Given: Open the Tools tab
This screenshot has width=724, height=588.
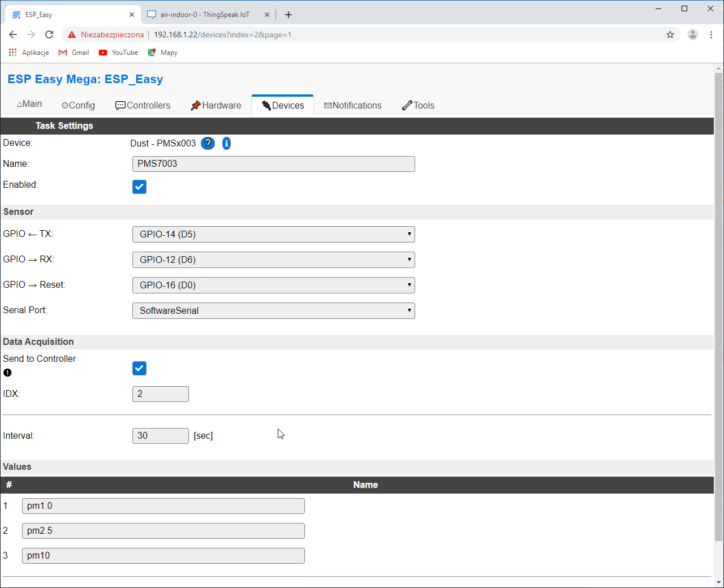Looking at the screenshot, I should tap(418, 105).
